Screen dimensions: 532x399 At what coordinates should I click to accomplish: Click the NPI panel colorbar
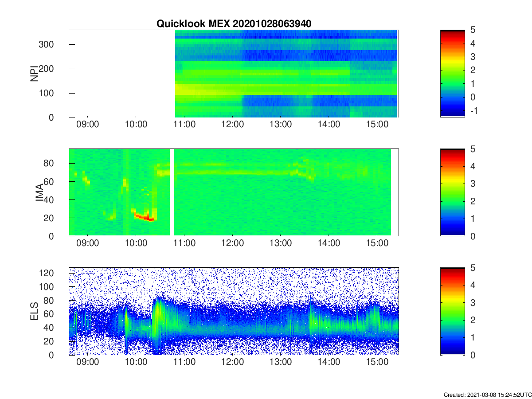(x=452, y=74)
